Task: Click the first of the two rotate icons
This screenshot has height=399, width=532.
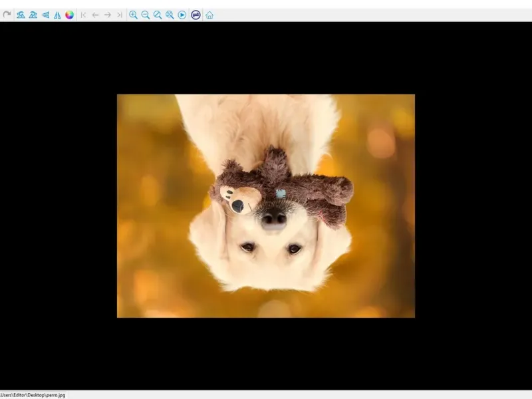Action: 21,15
